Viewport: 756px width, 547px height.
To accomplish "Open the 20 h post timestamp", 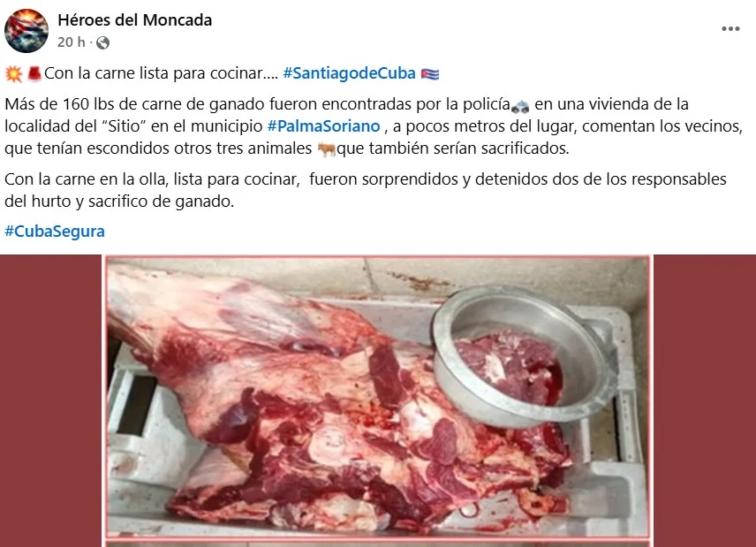I will pyautogui.click(x=71, y=42).
